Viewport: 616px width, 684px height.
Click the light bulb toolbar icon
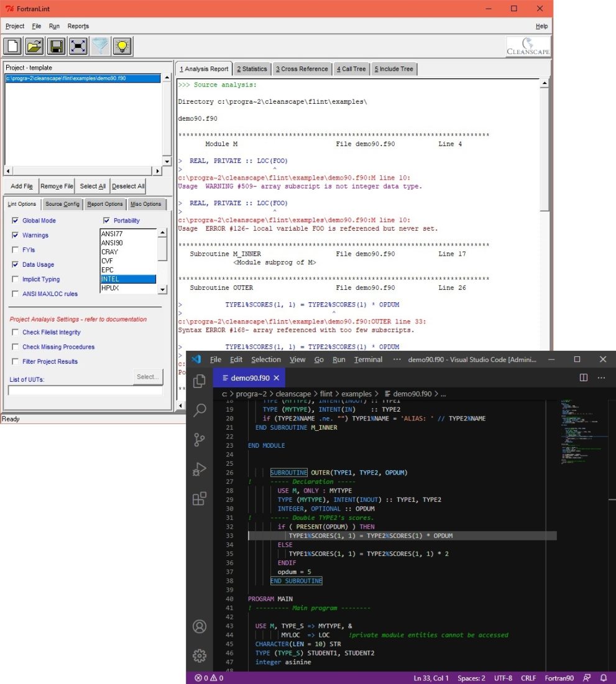point(122,46)
